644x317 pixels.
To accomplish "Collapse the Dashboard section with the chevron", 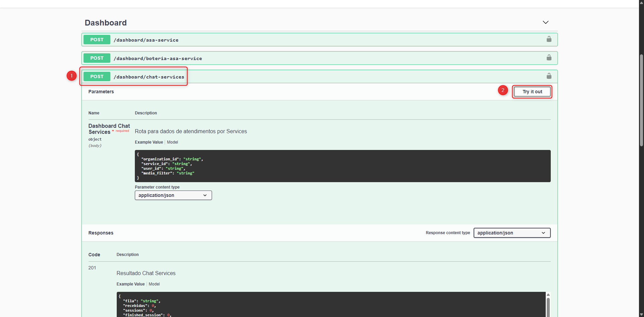I will click(x=545, y=22).
